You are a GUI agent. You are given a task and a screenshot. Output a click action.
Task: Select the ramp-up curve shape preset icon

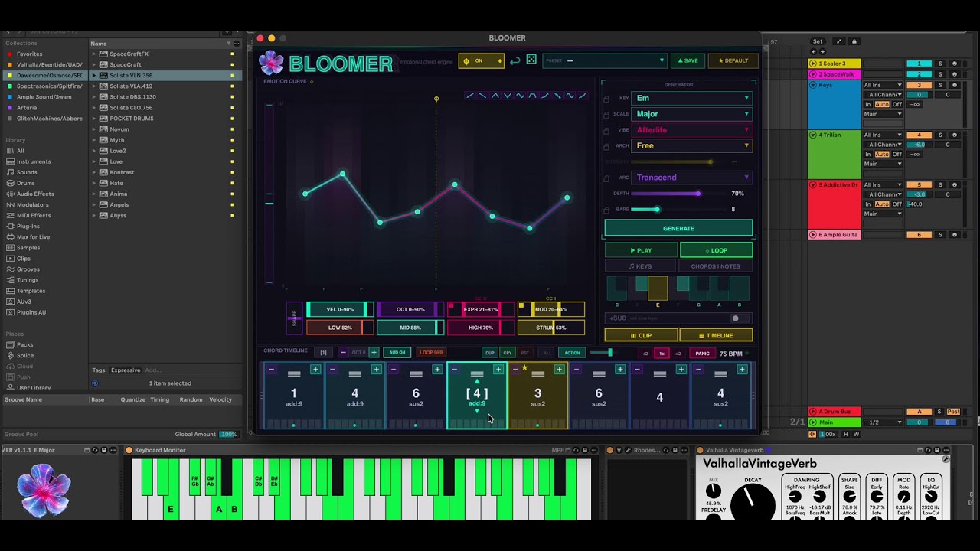pos(470,96)
